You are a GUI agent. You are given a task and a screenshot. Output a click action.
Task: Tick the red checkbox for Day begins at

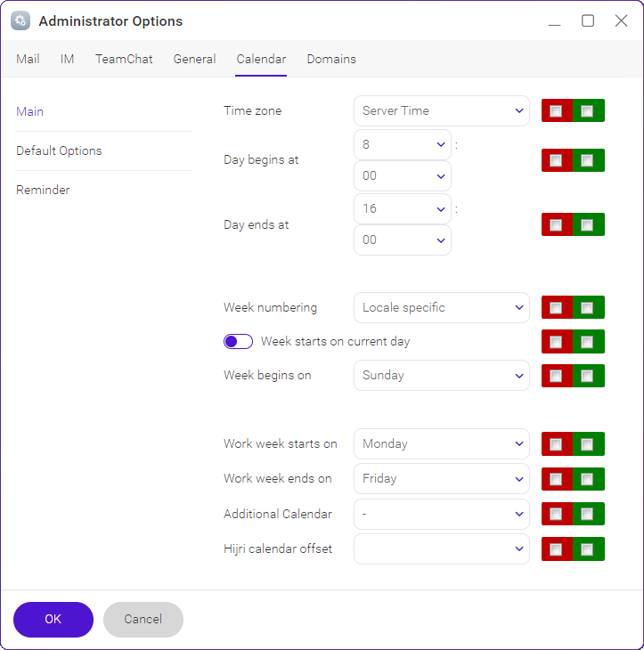pyautogui.click(x=556, y=160)
